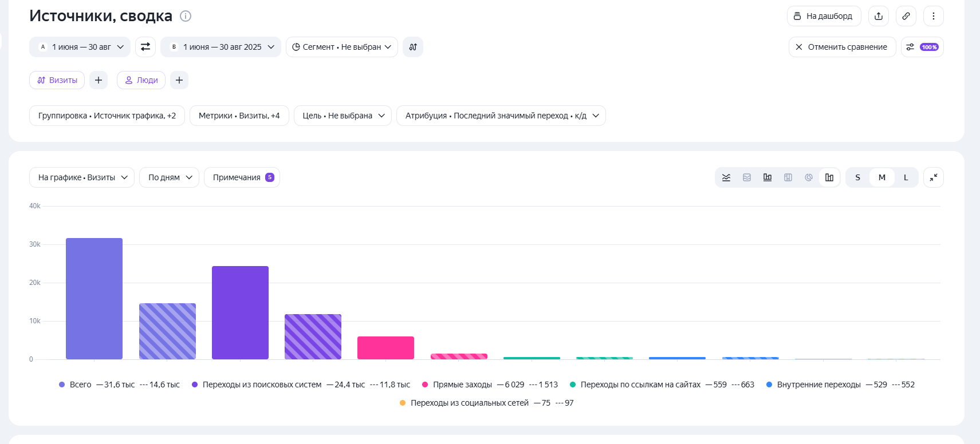Viewport: 980px width, 444px height.
Task: Open sampling accuracy settings showing 100%
Action: pyautogui.click(x=922, y=47)
